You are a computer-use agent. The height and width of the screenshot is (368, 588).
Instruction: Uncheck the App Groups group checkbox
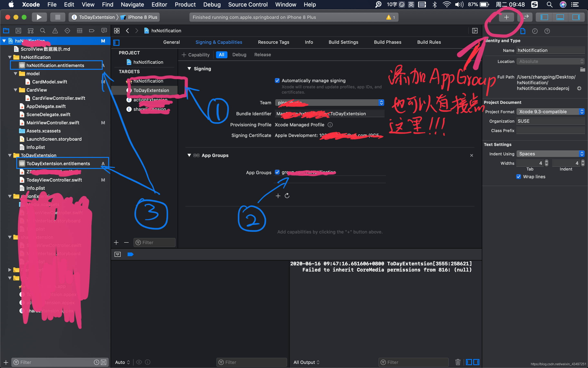click(x=277, y=172)
